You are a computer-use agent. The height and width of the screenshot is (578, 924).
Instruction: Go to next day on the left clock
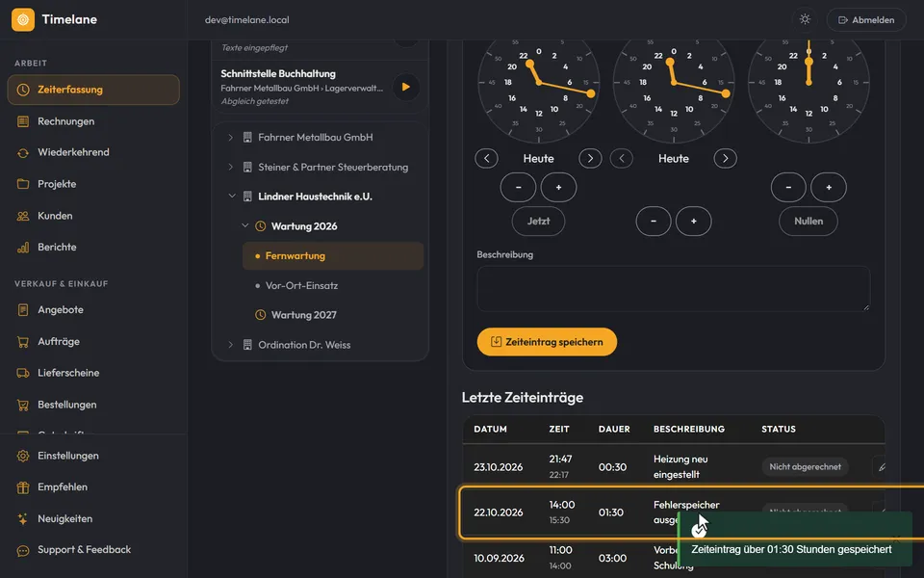coord(590,158)
